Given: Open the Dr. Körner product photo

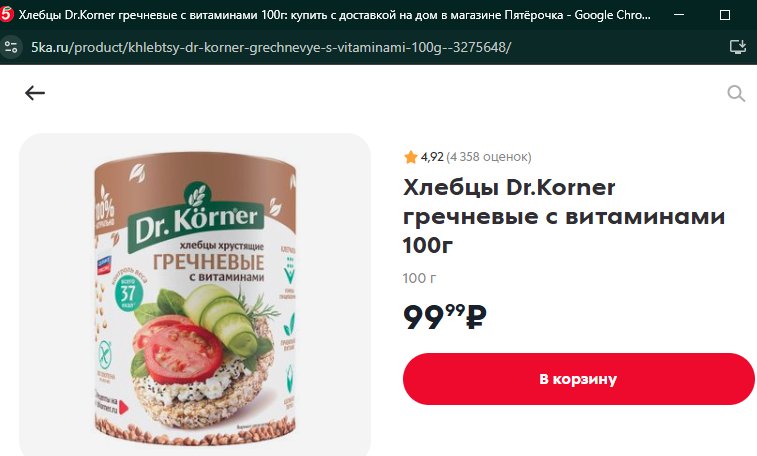Looking at the screenshot, I should pyautogui.click(x=195, y=293).
